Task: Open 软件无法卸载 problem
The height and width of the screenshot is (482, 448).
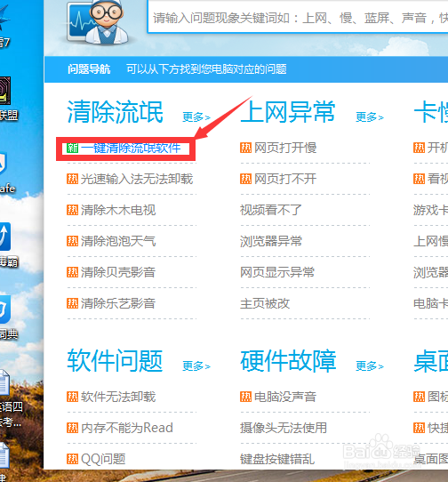Action: tap(118, 397)
